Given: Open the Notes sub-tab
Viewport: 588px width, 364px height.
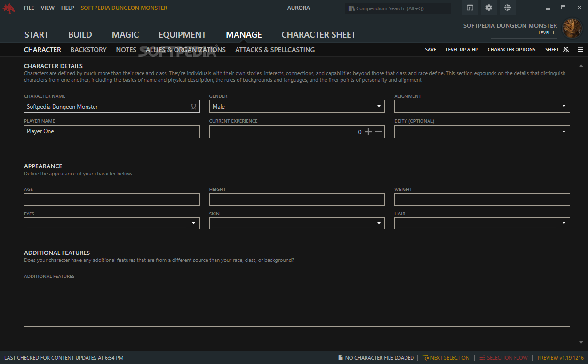Looking at the screenshot, I should tap(126, 50).
